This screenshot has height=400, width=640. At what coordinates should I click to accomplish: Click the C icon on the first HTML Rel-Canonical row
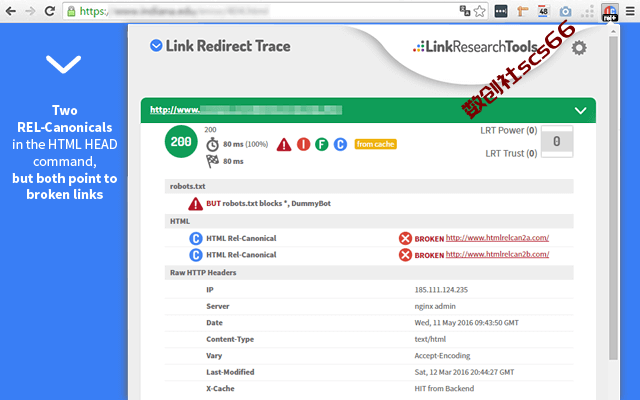(196, 238)
